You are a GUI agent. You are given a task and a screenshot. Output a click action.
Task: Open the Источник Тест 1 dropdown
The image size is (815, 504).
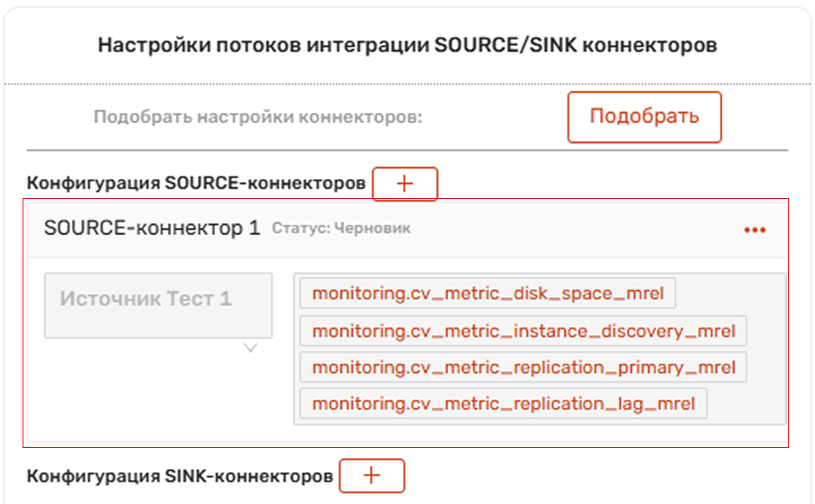[x=158, y=306]
